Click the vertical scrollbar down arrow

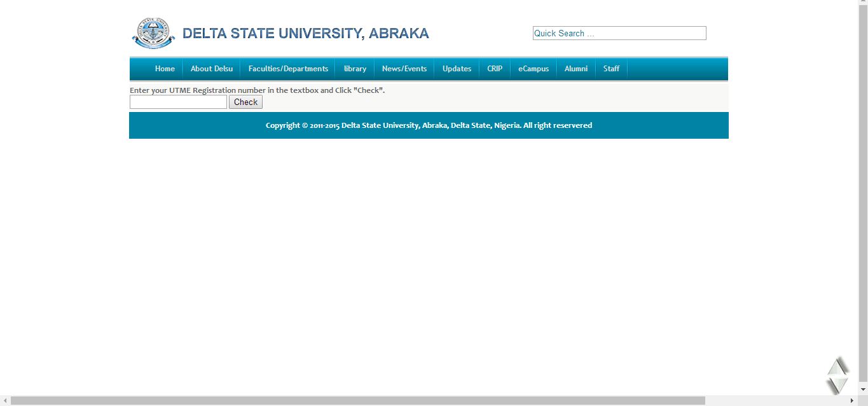point(863,389)
